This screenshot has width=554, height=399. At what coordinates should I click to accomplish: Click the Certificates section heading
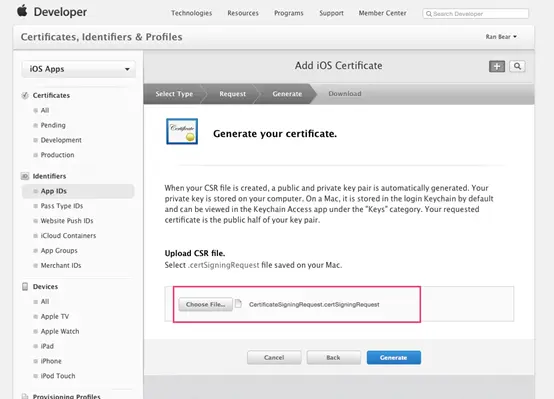[51, 95]
